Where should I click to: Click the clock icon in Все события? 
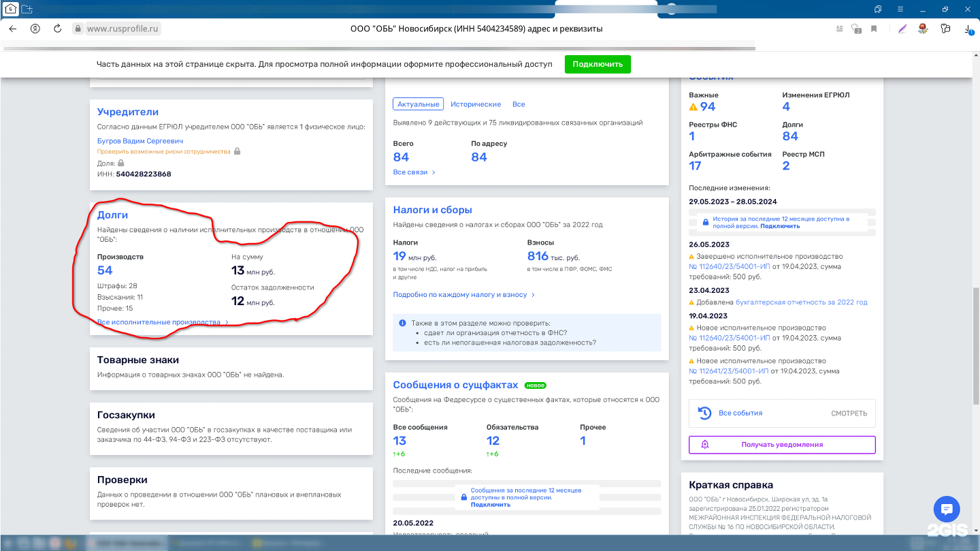[704, 413]
